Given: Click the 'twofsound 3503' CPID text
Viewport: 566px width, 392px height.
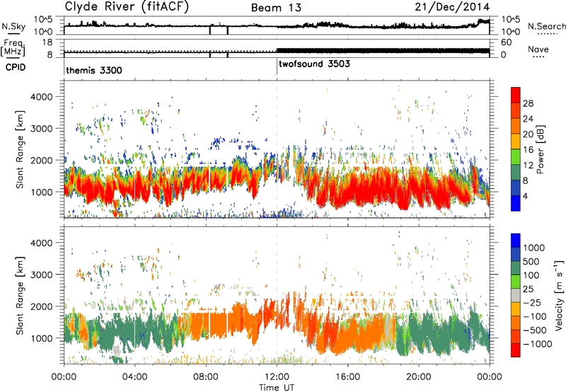Looking at the screenshot, I should pyautogui.click(x=314, y=64).
